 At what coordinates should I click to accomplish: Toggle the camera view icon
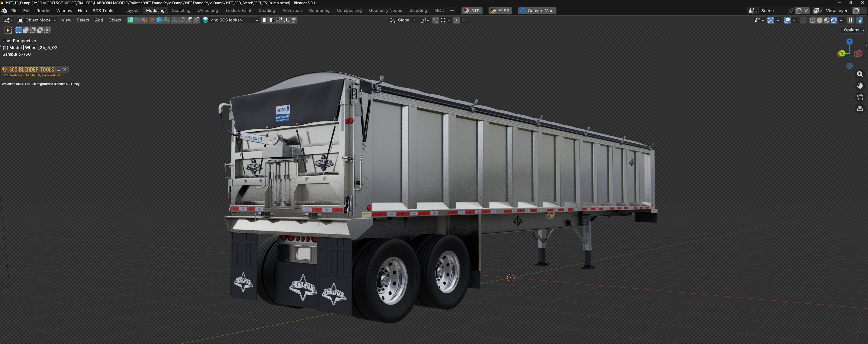click(860, 97)
